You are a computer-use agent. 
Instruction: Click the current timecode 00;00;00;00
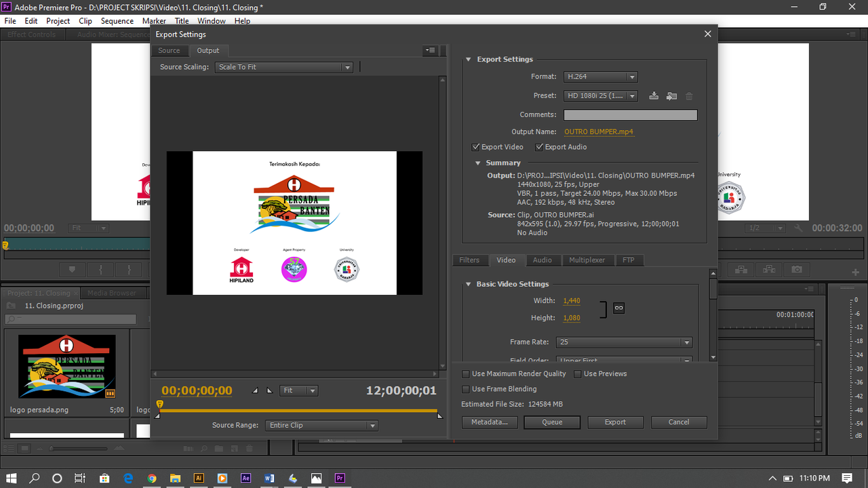pyautogui.click(x=197, y=390)
